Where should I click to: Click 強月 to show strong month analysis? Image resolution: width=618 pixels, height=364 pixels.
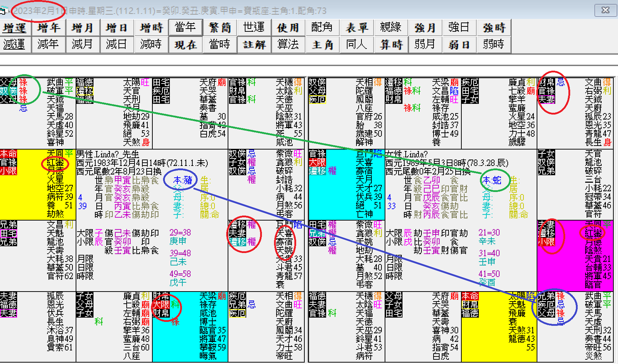tap(425, 27)
